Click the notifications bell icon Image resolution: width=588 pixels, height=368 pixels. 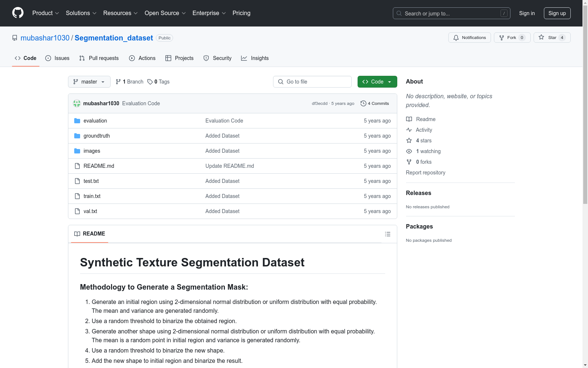click(456, 38)
